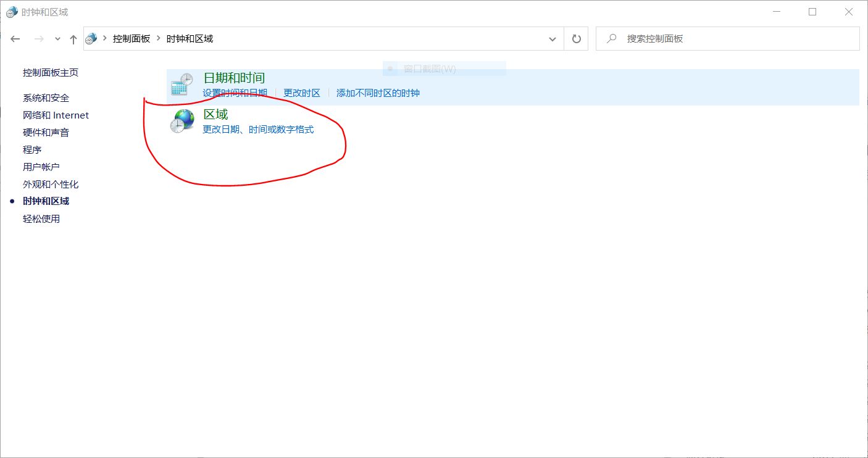
Task: Open the 日期和时间 calendar clock icon
Action: click(x=182, y=85)
